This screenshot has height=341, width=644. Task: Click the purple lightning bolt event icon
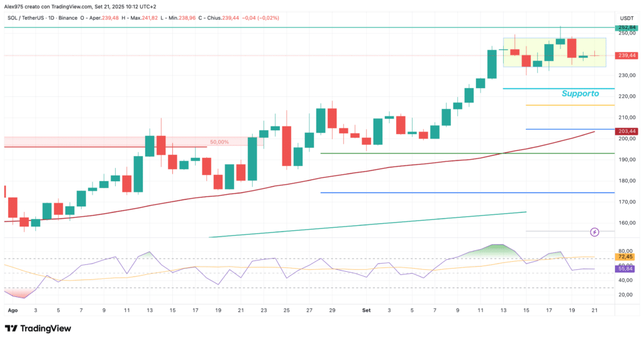594,232
